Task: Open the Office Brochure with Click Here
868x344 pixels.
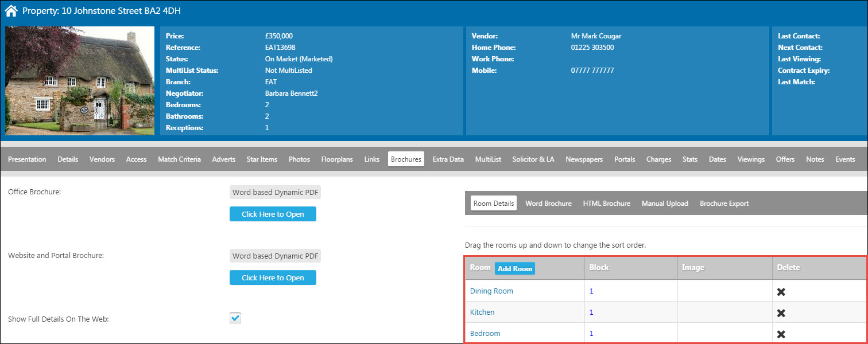Action: point(273,214)
